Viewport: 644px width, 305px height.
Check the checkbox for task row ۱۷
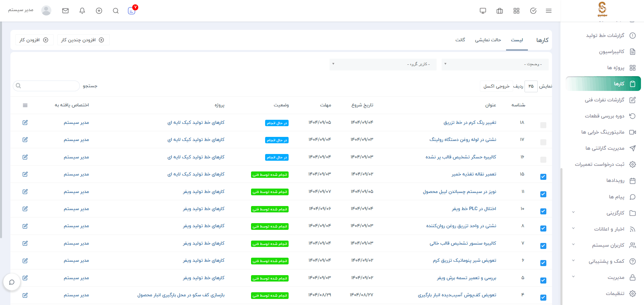coord(543,142)
